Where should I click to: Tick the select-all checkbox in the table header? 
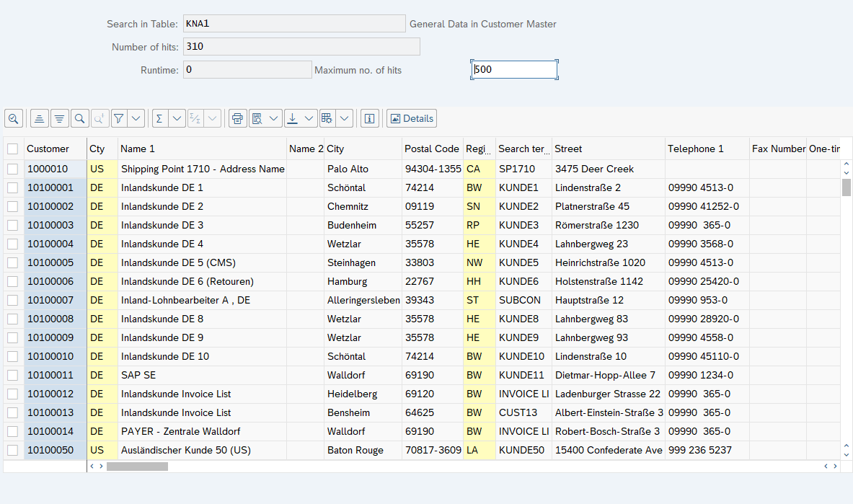[x=13, y=149]
